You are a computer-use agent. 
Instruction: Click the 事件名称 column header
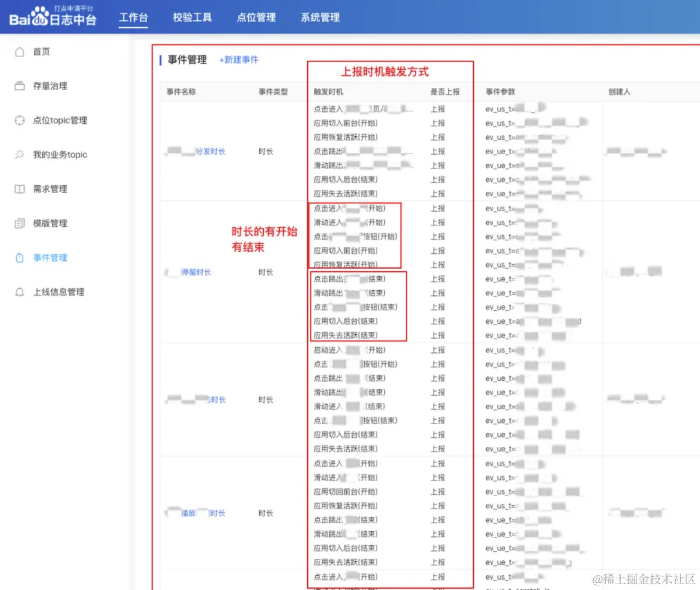181,91
